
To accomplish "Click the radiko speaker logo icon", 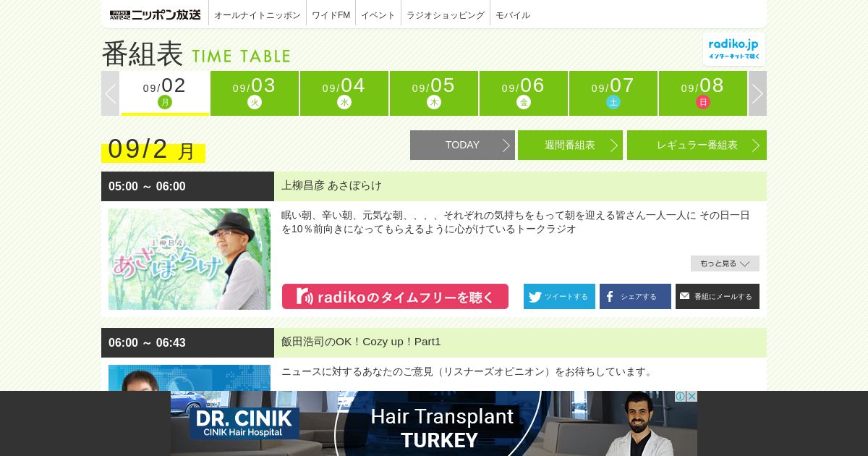I will (305, 297).
